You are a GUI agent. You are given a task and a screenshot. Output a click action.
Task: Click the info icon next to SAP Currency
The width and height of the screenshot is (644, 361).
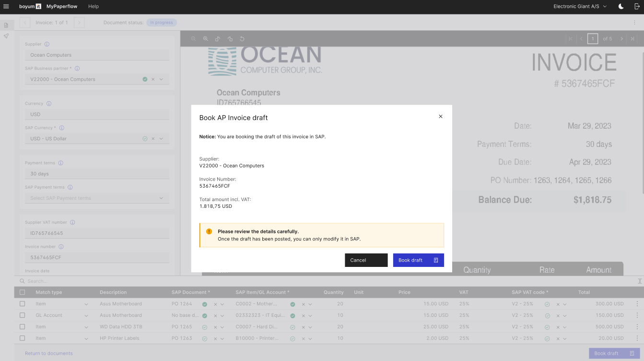click(62, 128)
